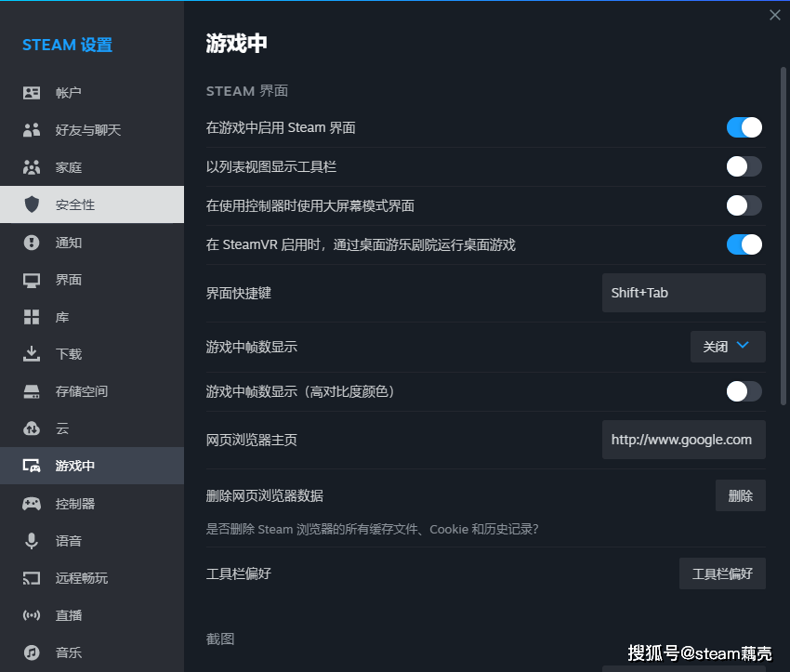Click the settings panel vertical scrollbar
The height and width of the screenshot is (672, 790).
pos(783,236)
